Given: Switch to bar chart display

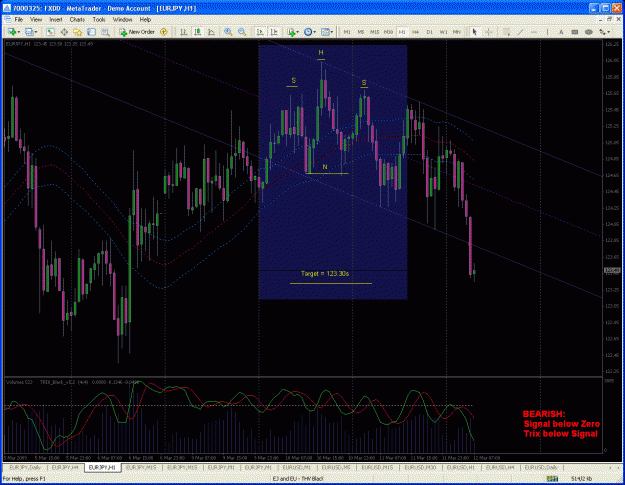Looking at the screenshot, I should coord(184,32).
